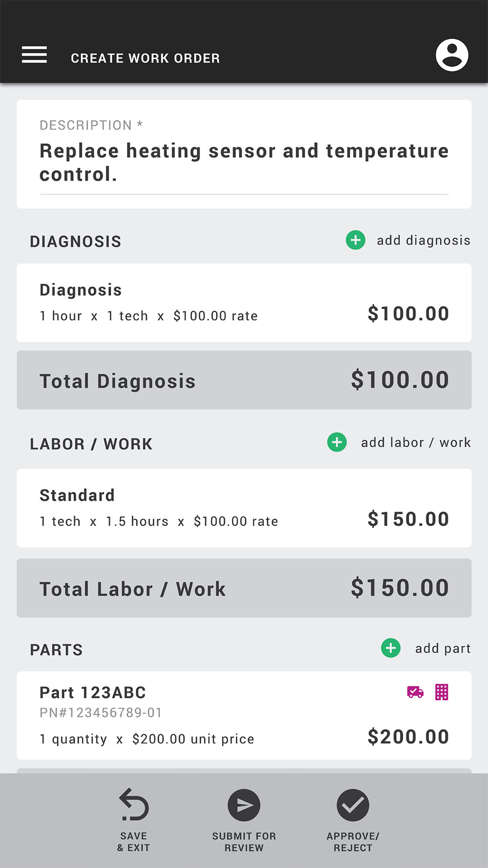
Task: Select the Total Diagnosis summary row
Action: [244, 380]
